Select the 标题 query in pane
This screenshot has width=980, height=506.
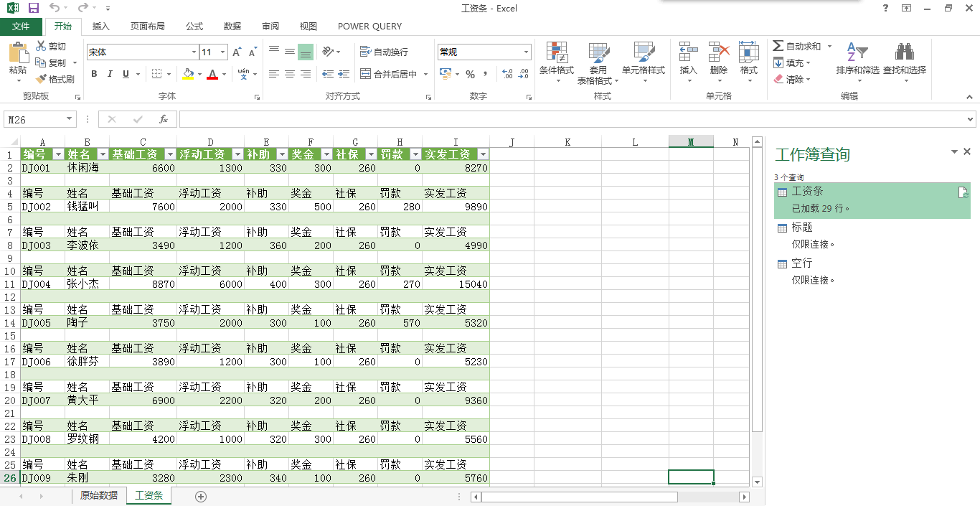click(x=872, y=235)
